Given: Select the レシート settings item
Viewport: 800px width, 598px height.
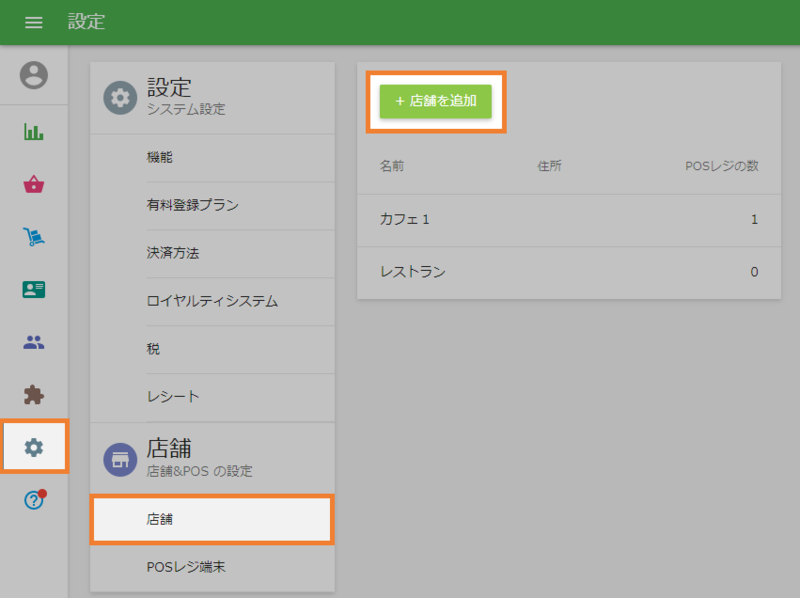Looking at the screenshot, I should click(x=212, y=397).
